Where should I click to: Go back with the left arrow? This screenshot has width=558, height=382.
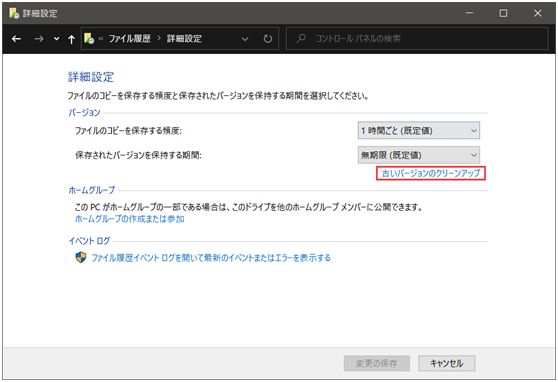click(x=16, y=39)
